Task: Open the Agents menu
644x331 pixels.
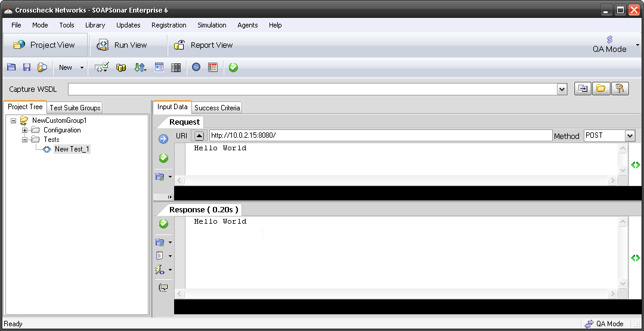Action: point(247,25)
